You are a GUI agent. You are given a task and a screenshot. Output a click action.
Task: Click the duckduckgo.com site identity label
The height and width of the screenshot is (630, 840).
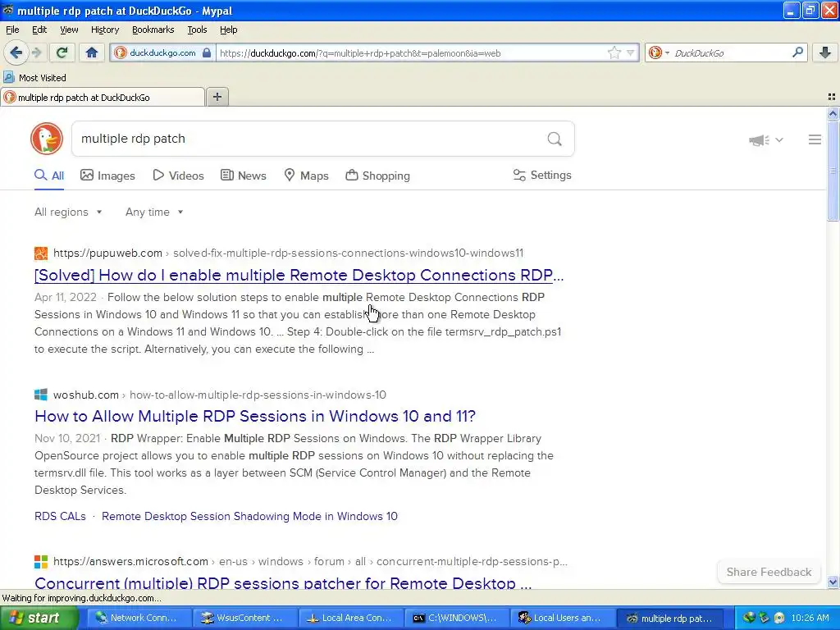[162, 52]
